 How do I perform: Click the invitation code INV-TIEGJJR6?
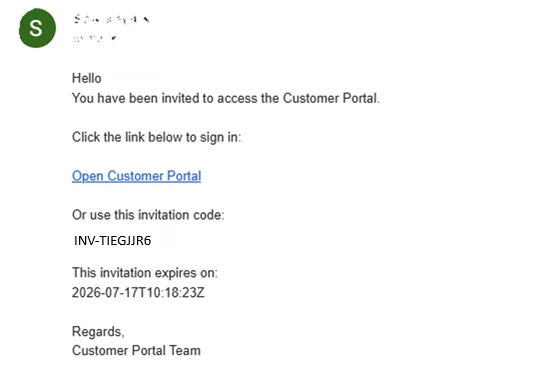pyautogui.click(x=112, y=241)
